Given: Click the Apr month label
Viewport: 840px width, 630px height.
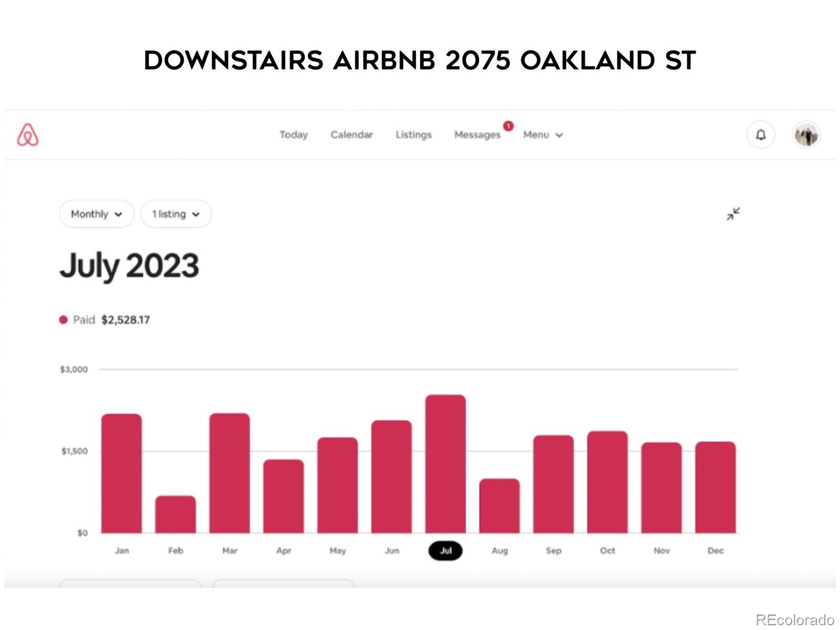Looking at the screenshot, I should [284, 551].
